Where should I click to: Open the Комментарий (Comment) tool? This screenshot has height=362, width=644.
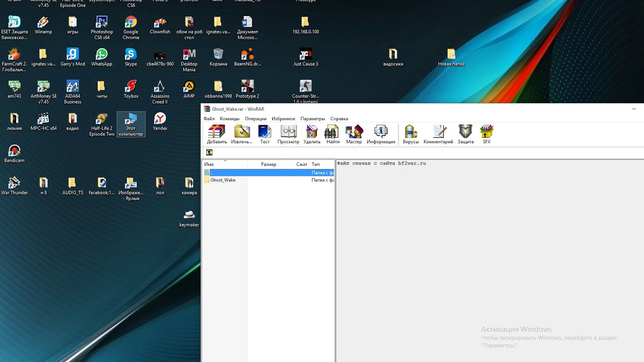click(438, 134)
